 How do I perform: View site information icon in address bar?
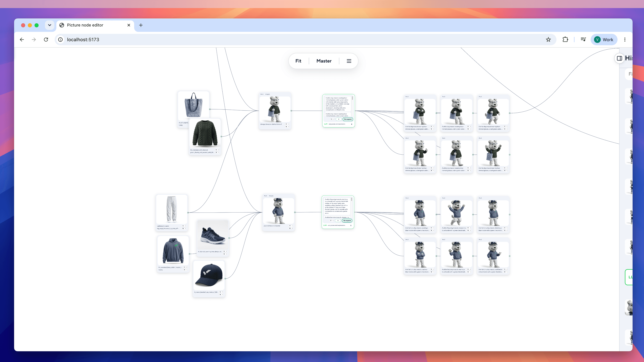[x=61, y=40]
